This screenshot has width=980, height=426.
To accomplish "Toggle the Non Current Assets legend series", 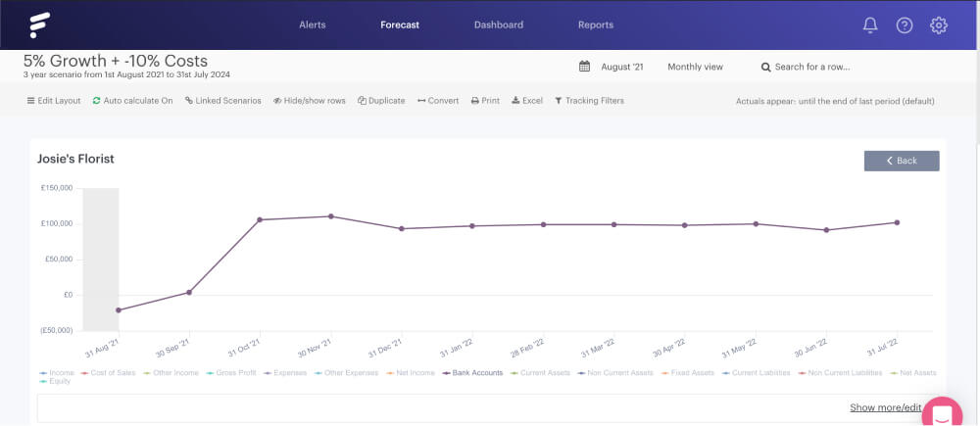I will 615,373.
